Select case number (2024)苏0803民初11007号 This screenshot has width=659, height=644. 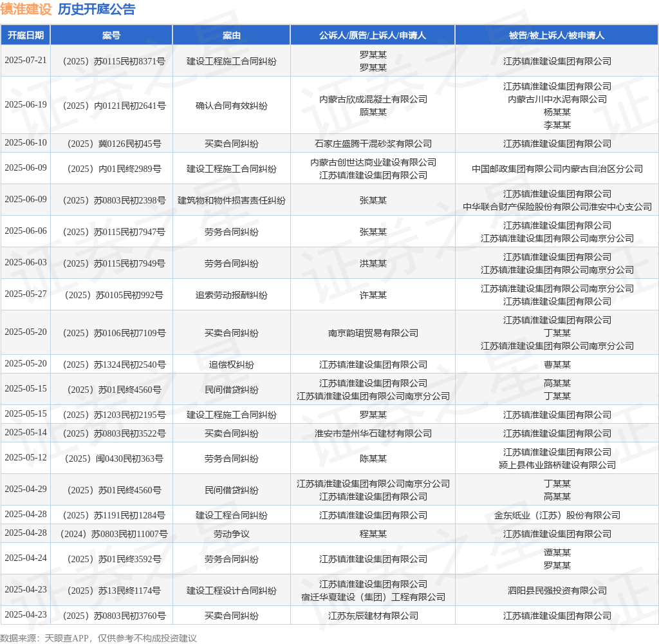pyautogui.click(x=111, y=535)
